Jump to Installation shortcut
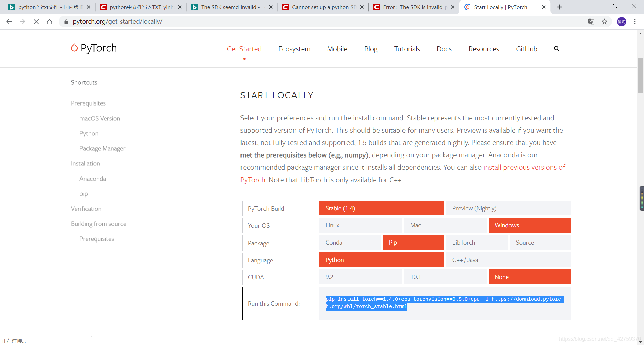The height and width of the screenshot is (345, 644). (85, 163)
